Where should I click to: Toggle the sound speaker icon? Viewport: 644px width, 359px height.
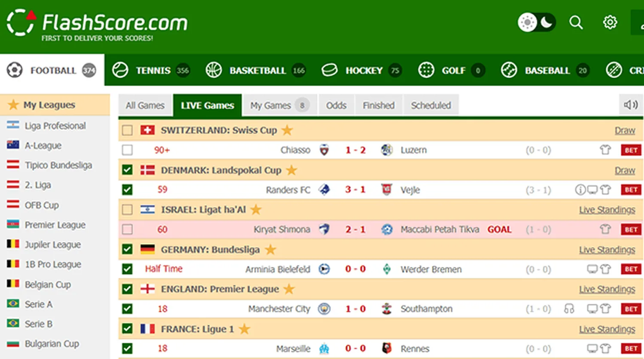[631, 105]
